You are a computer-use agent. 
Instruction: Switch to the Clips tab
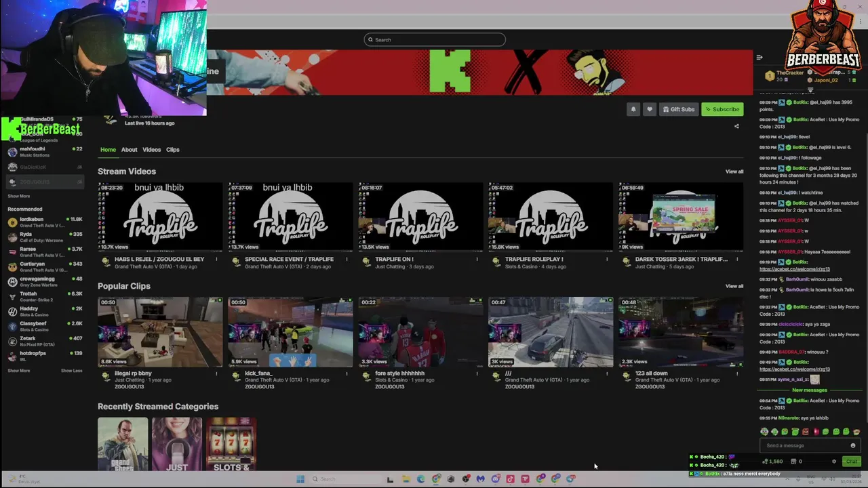[173, 150]
